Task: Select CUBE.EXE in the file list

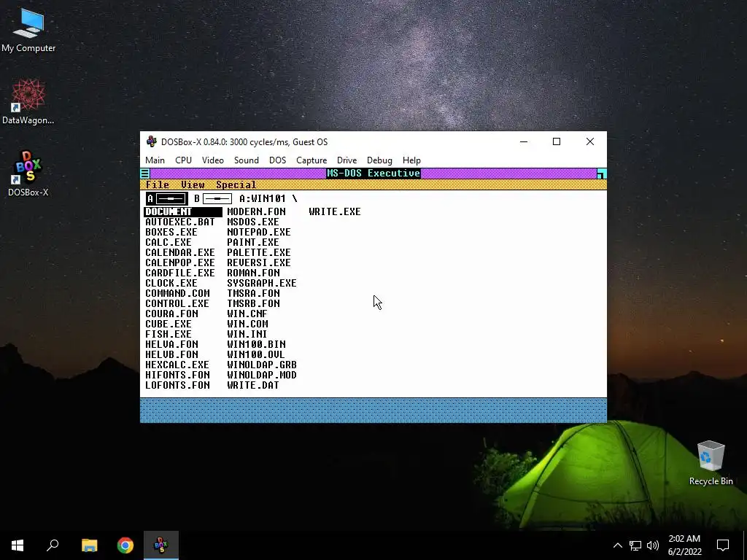Action: [x=169, y=324]
